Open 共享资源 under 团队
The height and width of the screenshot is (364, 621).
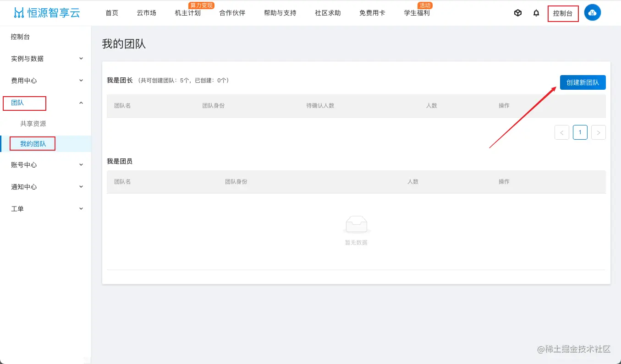click(x=33, y=124)
